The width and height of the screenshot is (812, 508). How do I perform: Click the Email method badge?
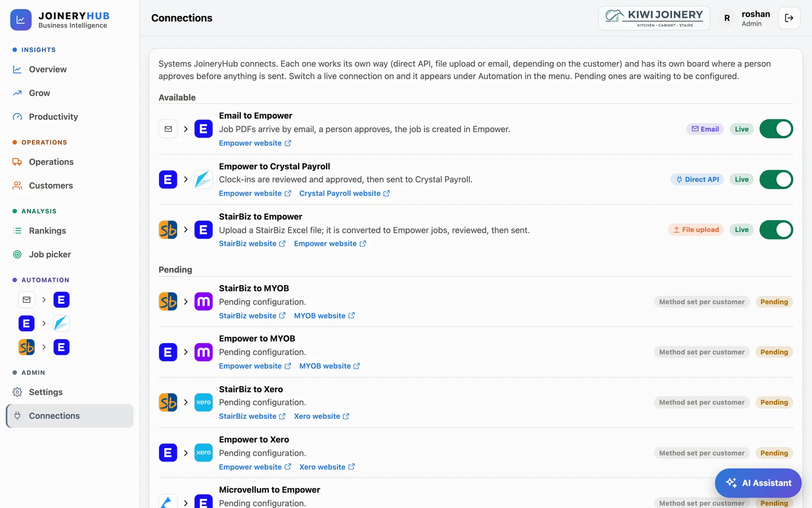click(x=705, y=129)
